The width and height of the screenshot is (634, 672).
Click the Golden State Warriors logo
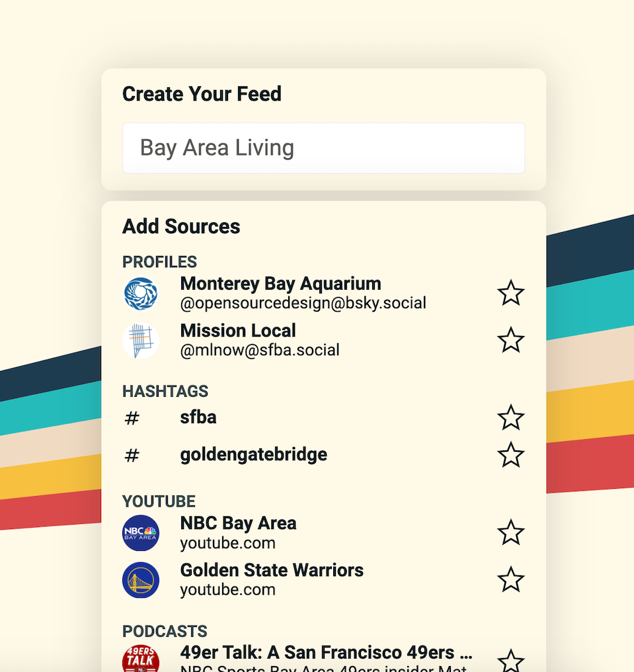tap(141, 580)
